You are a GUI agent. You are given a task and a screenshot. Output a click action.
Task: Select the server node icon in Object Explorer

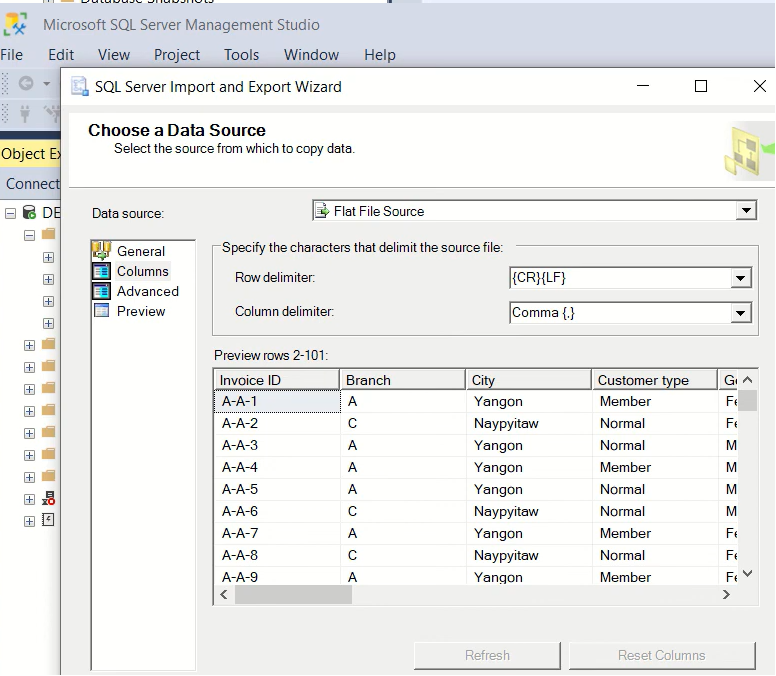(29, 213)
